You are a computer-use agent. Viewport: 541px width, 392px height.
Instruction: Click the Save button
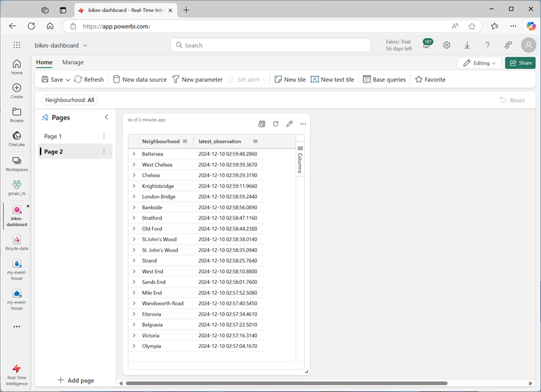point(53,80)
